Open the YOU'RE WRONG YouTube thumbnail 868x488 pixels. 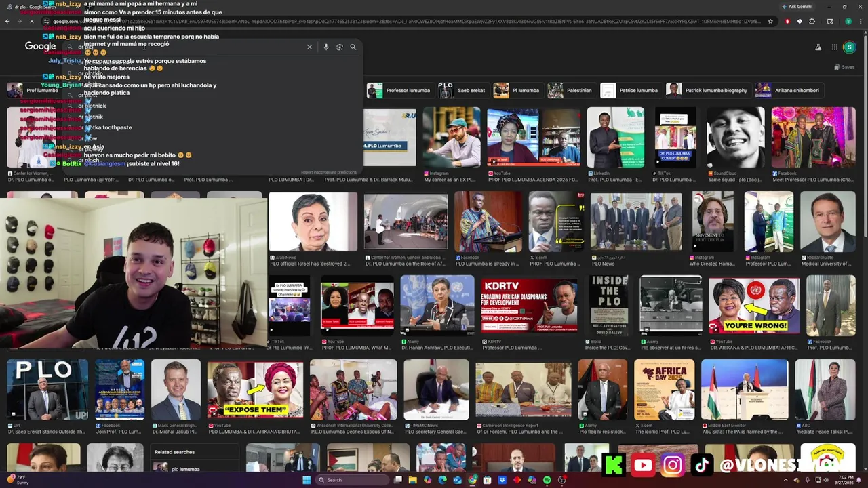[754, 305]
